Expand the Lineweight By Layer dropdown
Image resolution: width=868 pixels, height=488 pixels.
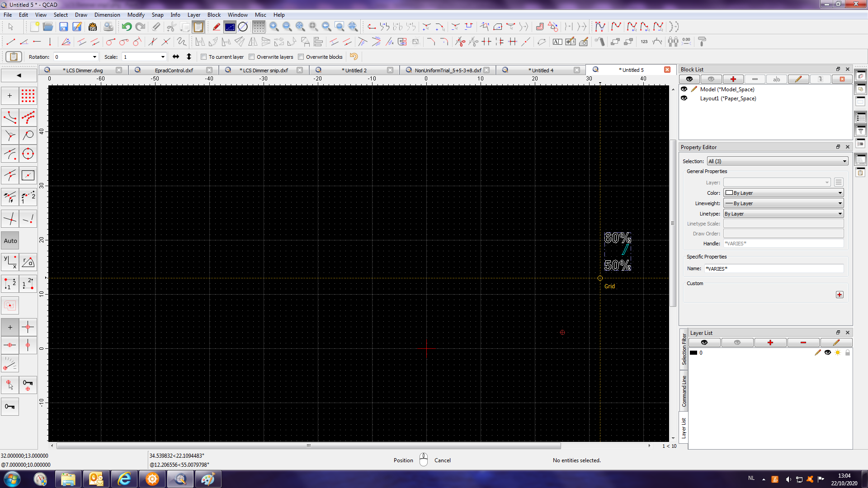coord(783,203)
